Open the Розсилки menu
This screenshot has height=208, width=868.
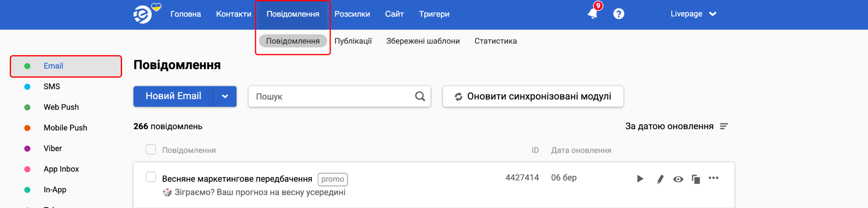(352, 14)
